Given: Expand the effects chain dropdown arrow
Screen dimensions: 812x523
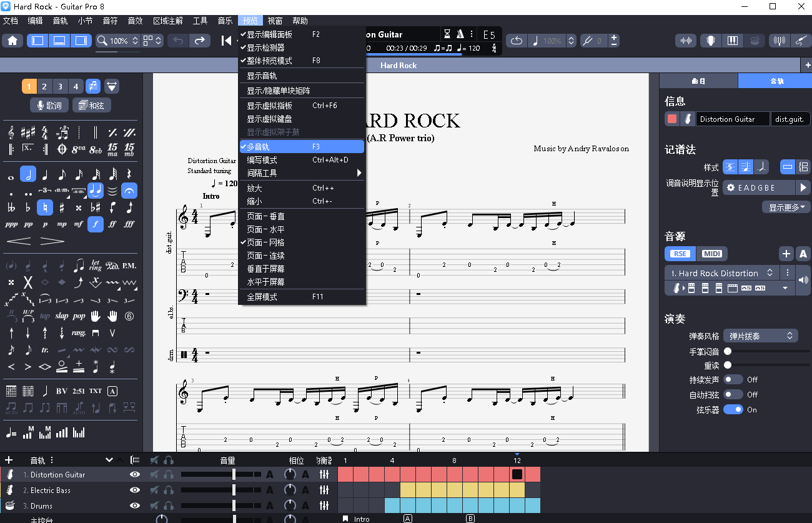Looking at the screenshot, I should click(x=785, y=288).
